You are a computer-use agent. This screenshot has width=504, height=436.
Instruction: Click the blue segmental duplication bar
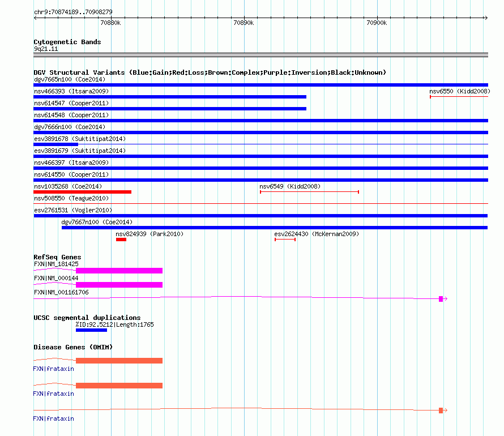[x=91, y=330]
